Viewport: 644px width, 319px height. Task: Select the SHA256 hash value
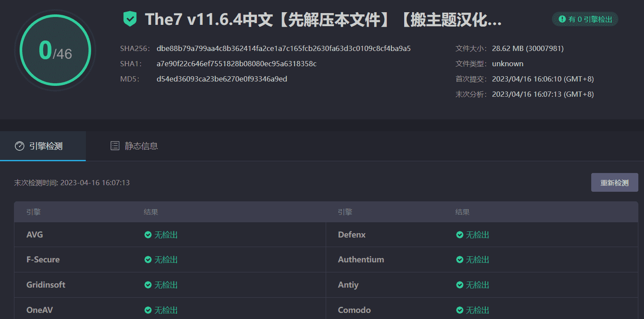click(x=283, y=48)
